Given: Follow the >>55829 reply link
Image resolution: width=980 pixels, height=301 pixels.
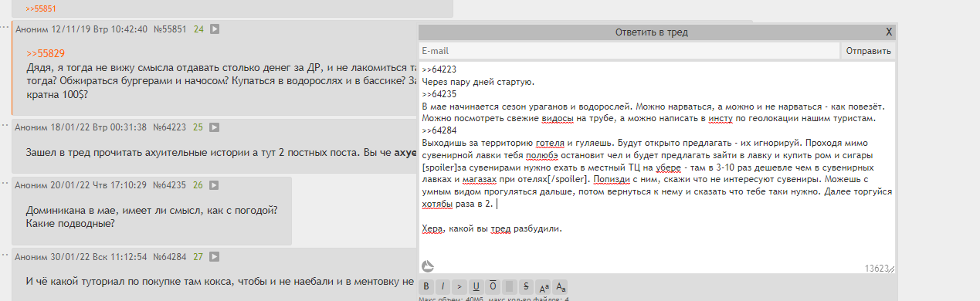Looking at the screenshot, I should 46,54.
